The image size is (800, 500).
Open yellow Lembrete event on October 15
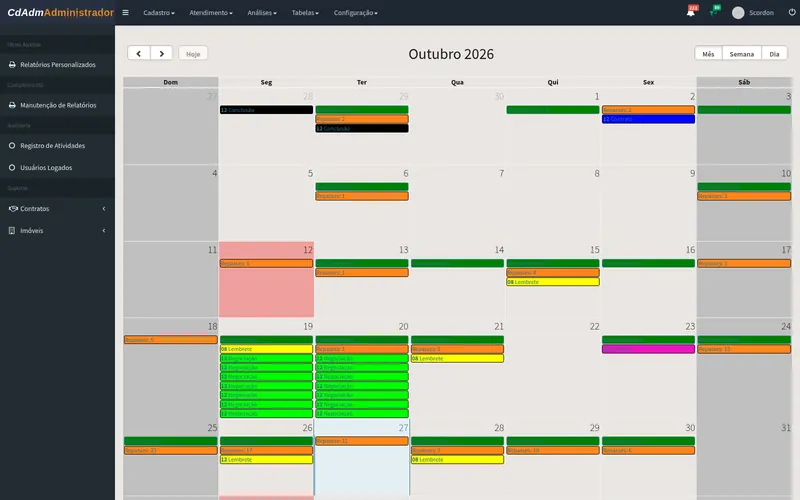click(553, 282)
